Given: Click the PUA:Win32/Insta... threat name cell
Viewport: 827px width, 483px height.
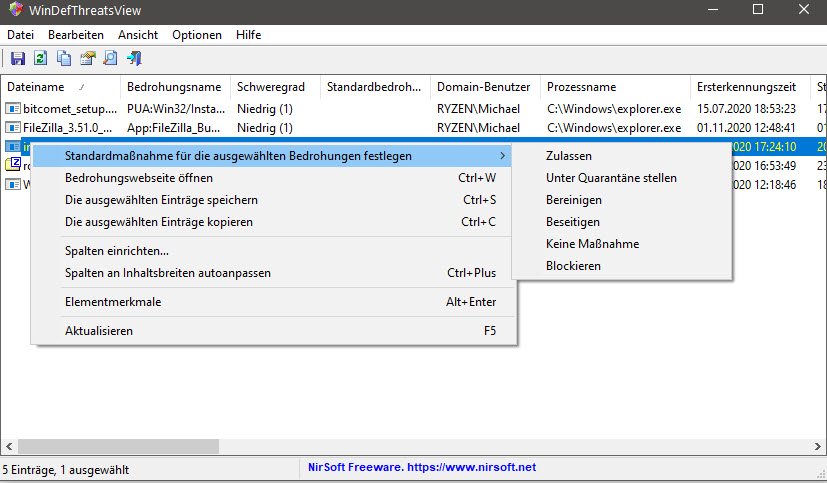Looking at the screenshot, I should [176, 109].
